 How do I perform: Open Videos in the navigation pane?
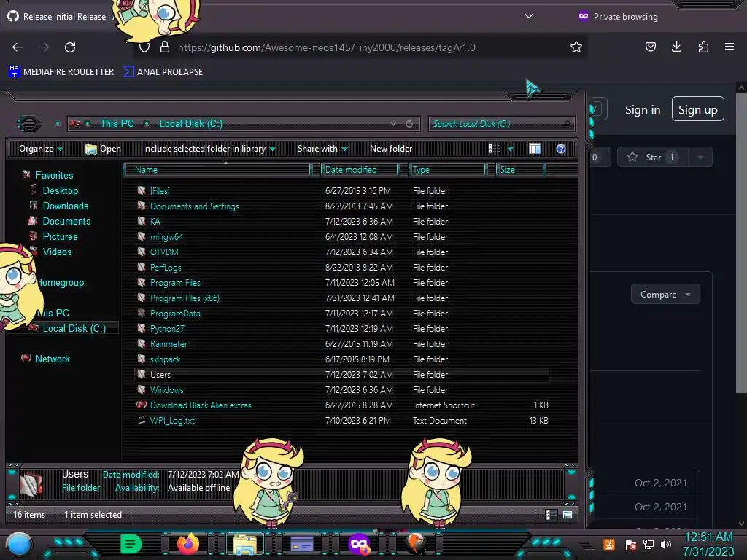[57, 252]
